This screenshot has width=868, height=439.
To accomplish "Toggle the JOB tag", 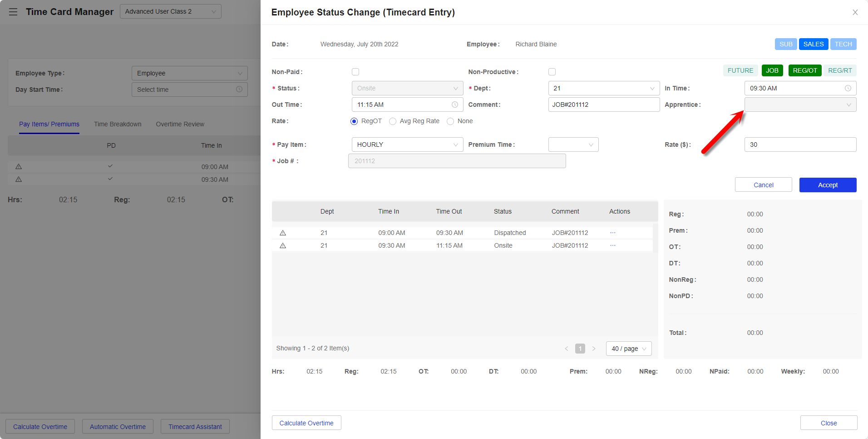I will 772,70.
